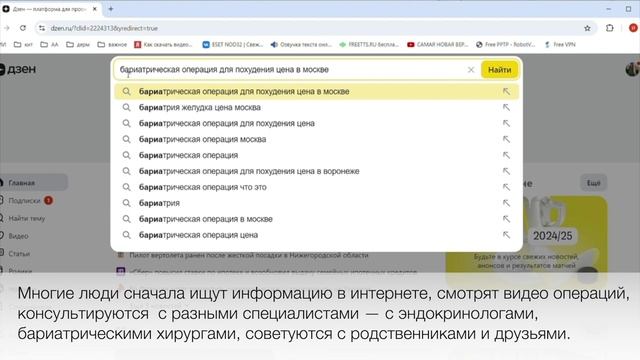Viewport: 640px width, 360px height.
Task: Open the 'важное' bookmarks folder
Action: [112, 44]
